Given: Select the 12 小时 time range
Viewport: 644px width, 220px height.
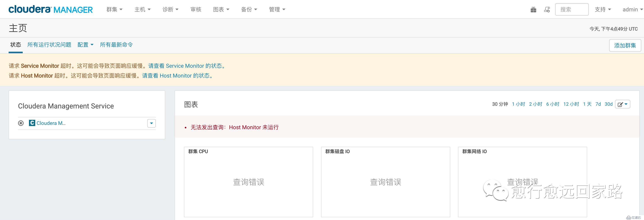Looking at the screenshot, I should click(x=571, y=104).
